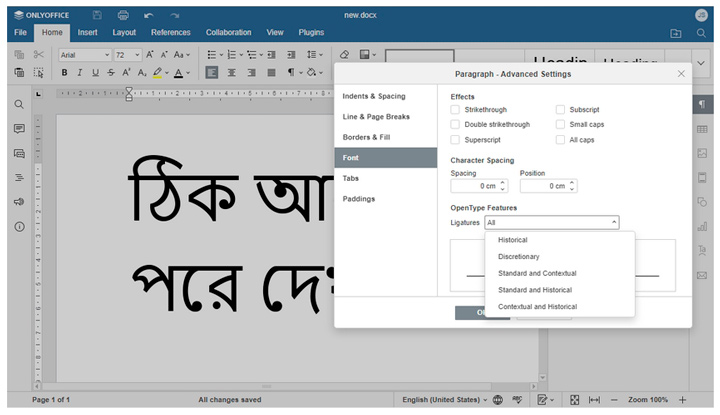Click the Fit to page icon

point(574,400)
